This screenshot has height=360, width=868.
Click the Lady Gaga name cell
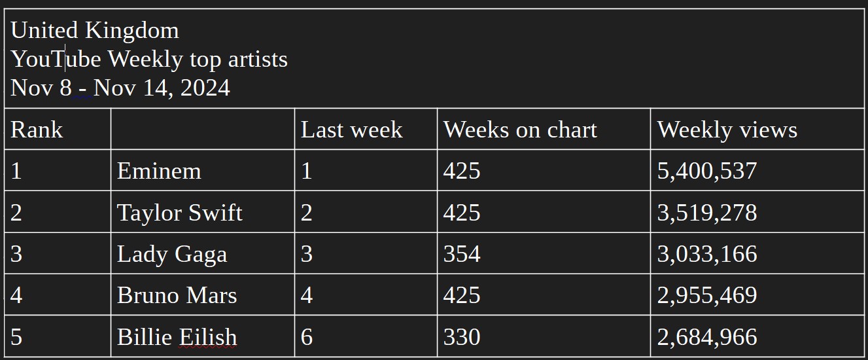pyautogui.click(x=203, y=253)
